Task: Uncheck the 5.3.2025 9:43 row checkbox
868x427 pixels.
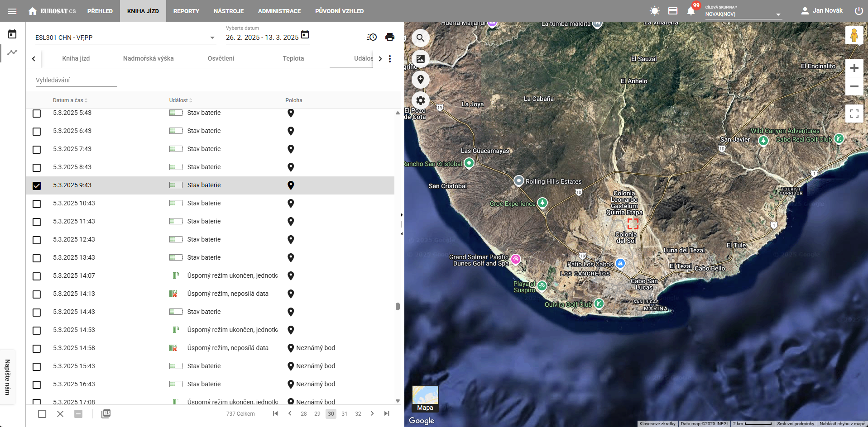Action: tap(37, 185)
